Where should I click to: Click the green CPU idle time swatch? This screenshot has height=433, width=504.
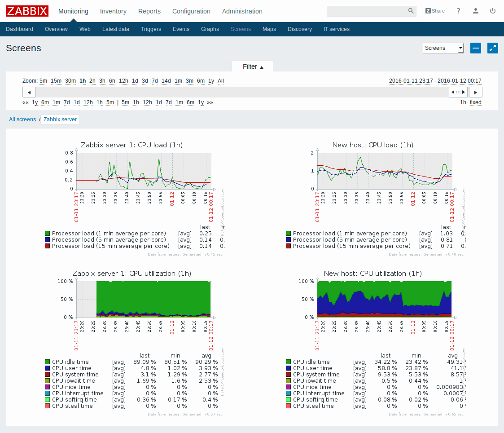pyautogui.click(x=47, y=362)
